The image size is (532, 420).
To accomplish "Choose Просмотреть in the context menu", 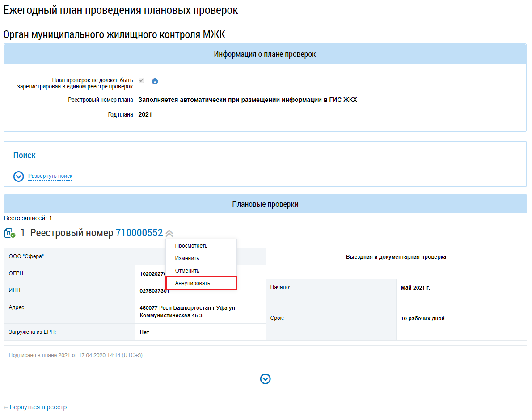I will click(201, 246).
